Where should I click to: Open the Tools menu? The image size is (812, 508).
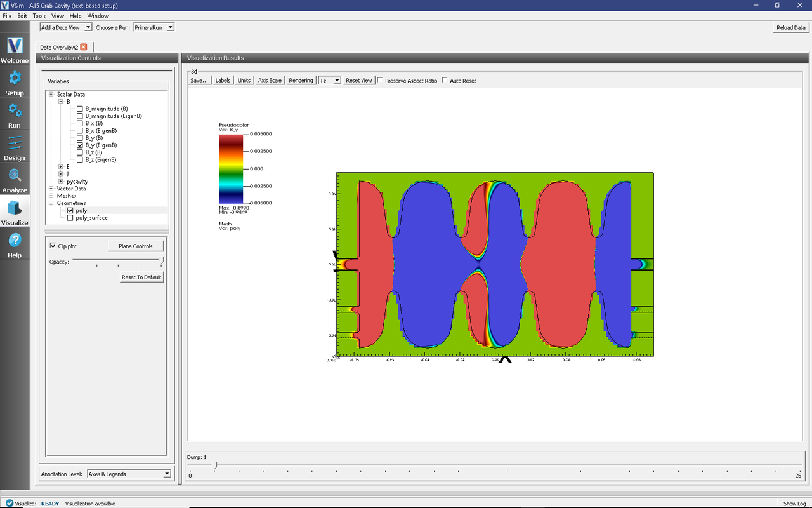click(x=39, y=16)
